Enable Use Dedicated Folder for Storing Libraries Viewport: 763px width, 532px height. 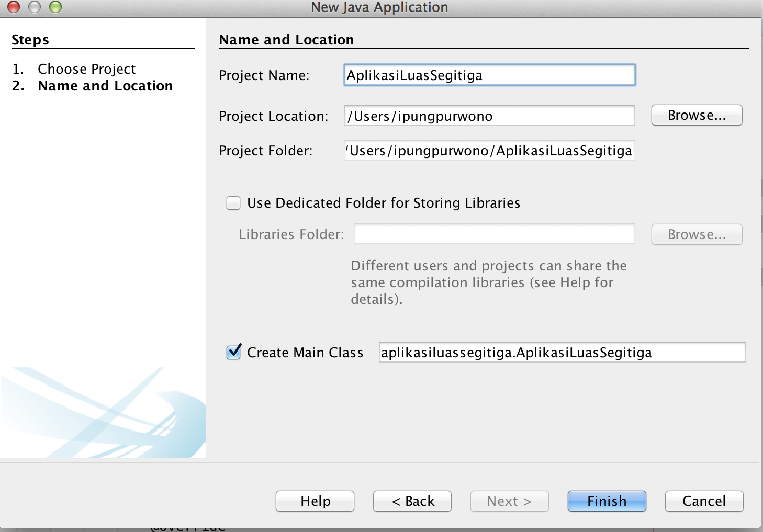[x=233, y=203]
